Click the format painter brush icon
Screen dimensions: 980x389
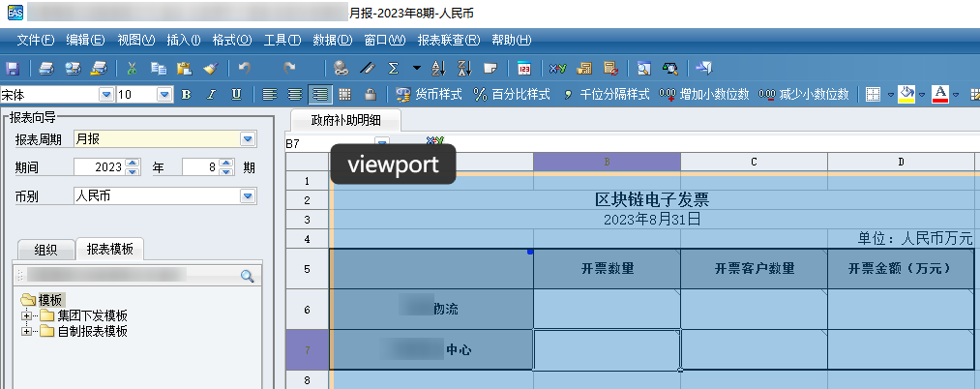coord(210,68)
